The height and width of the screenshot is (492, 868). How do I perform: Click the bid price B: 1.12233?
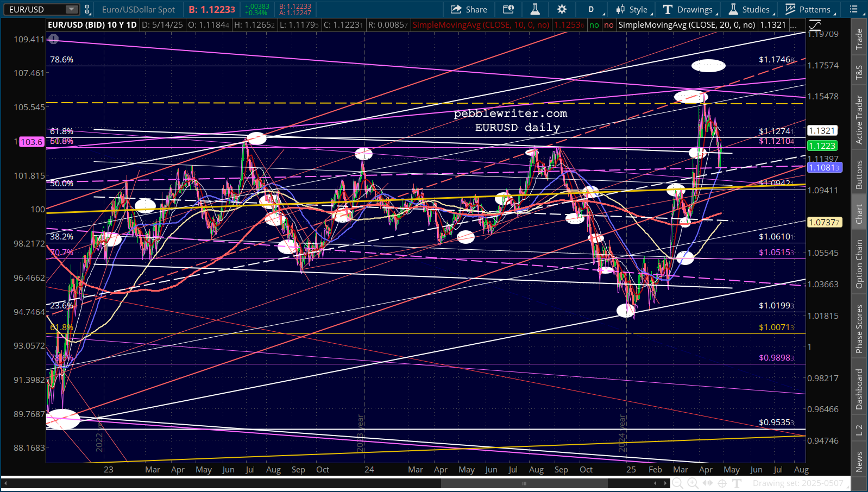pos(212,9)
